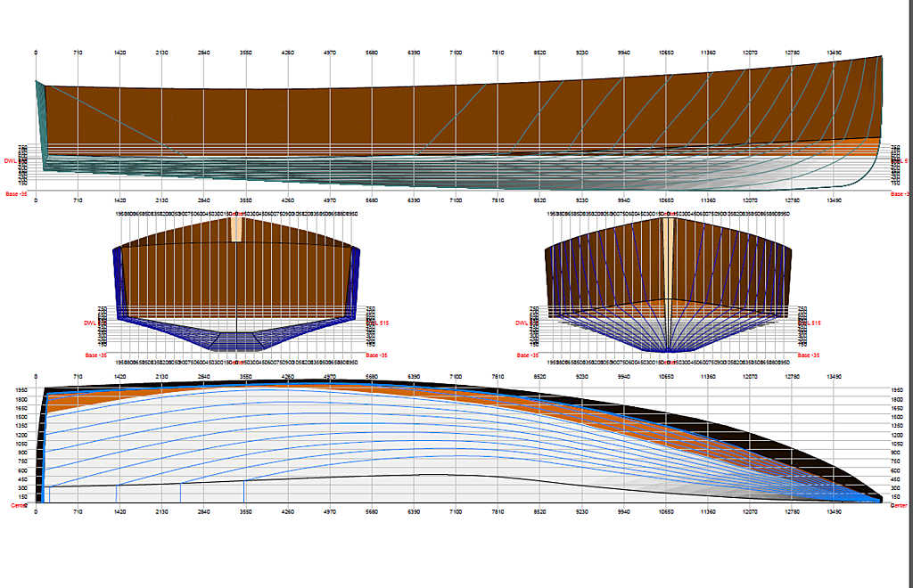Select station 10650 label above the side profile
913x588 pixels.
tap(666, 53)
